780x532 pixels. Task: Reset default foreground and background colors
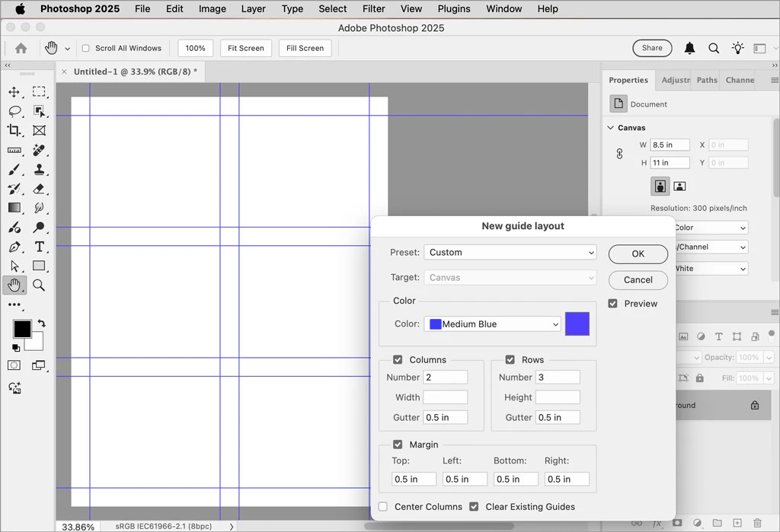(16, 348)
